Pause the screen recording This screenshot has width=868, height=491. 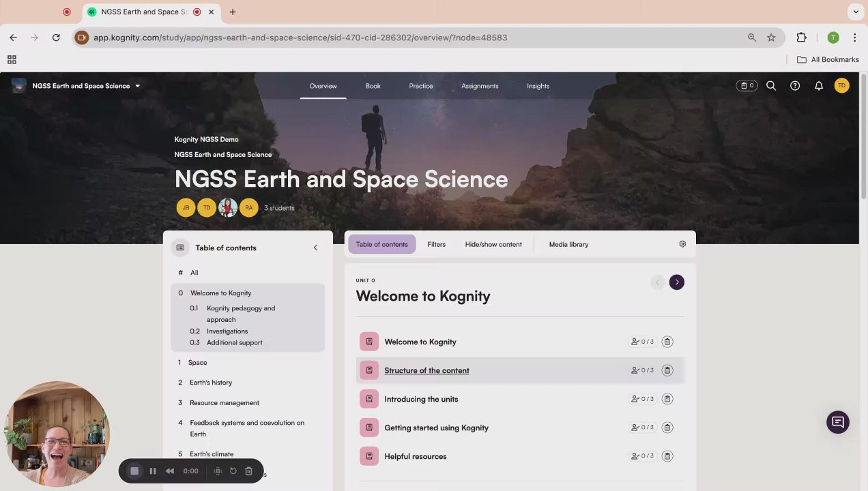point(153,471)
